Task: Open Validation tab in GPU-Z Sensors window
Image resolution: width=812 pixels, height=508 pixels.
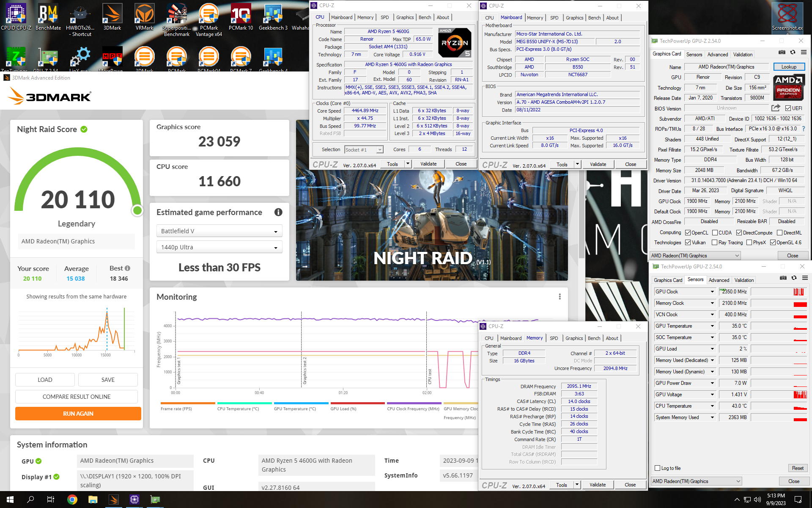Action: [744, 280]
